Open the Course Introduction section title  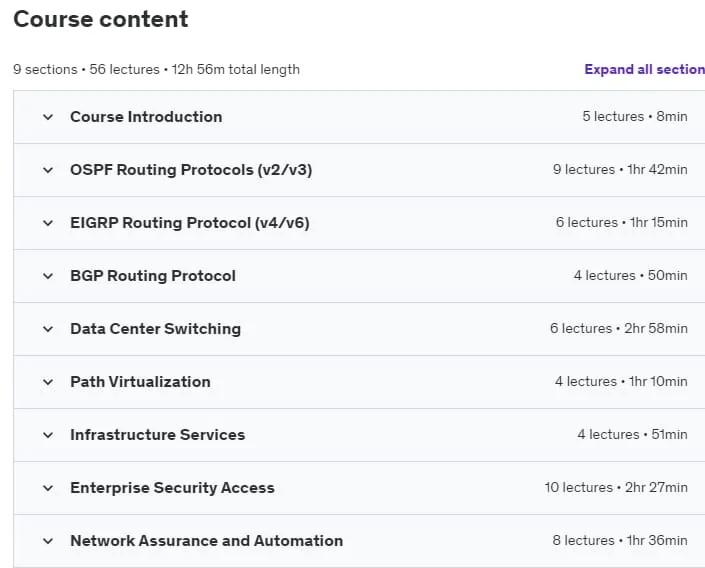tap(146, 116)
